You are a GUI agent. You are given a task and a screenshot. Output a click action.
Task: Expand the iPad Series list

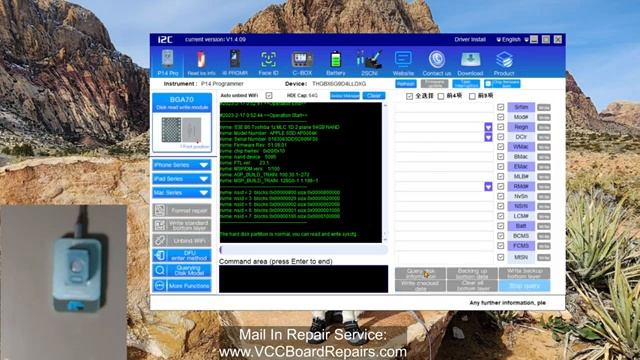pyautogui.click(x=182, y=179)
